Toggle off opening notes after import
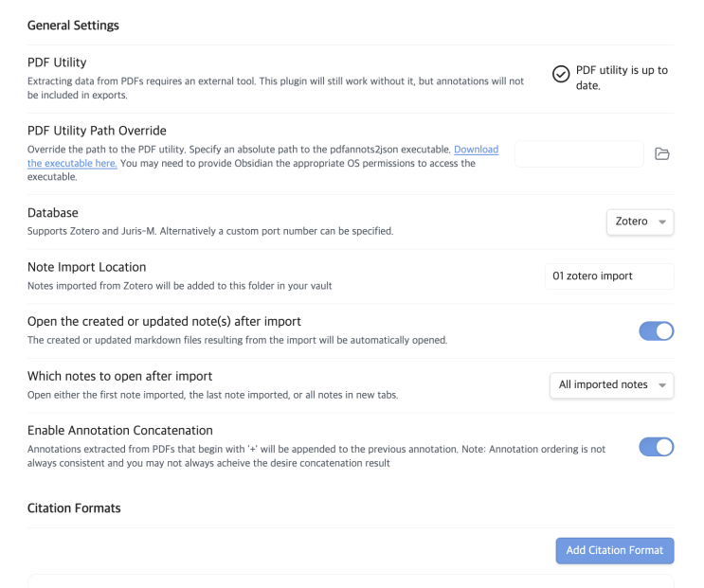The height and width of the screenshot is (588, 704). [x=657, y=330]
